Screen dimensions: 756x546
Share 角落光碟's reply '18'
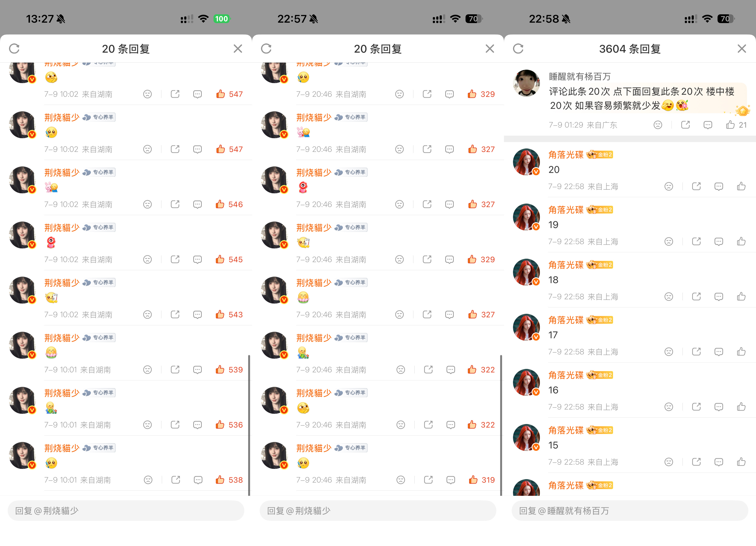[696, 296]
